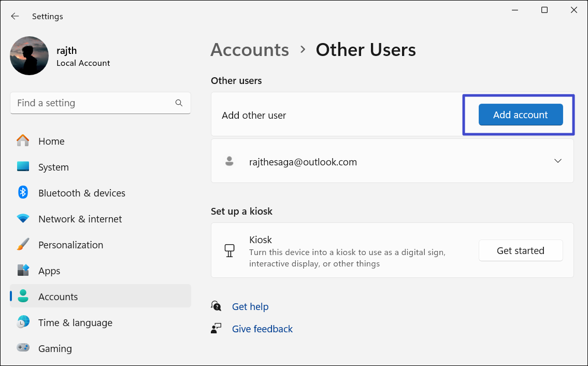Screen dimensions: 588x366
Task: Navigate to Accounts in the breadcrumb
Action: pos(250,50)
